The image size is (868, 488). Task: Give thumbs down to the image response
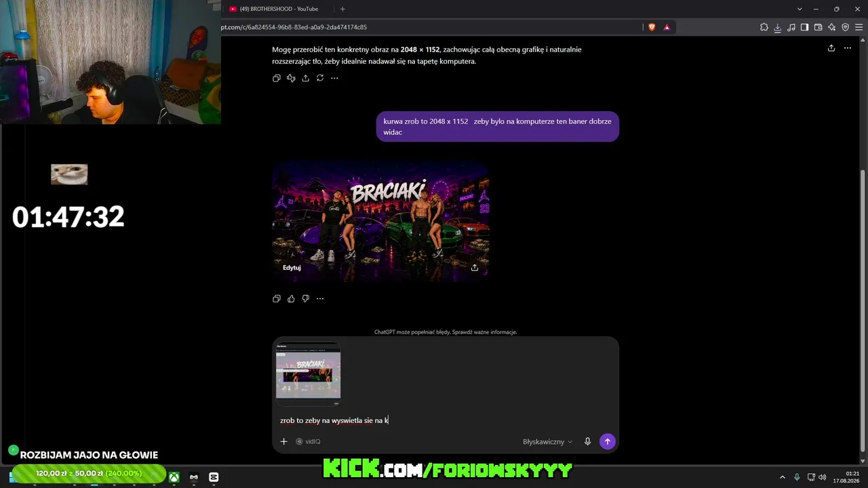tap(306, 299)
